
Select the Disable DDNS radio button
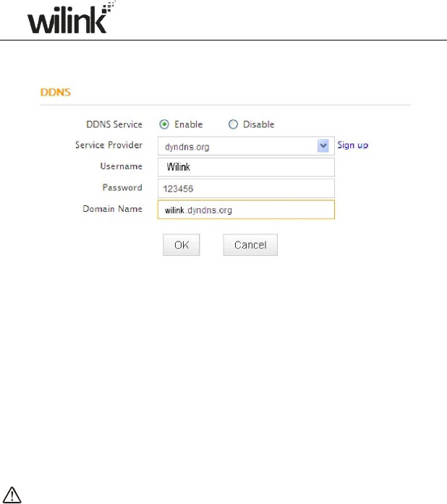pos(233,124)
